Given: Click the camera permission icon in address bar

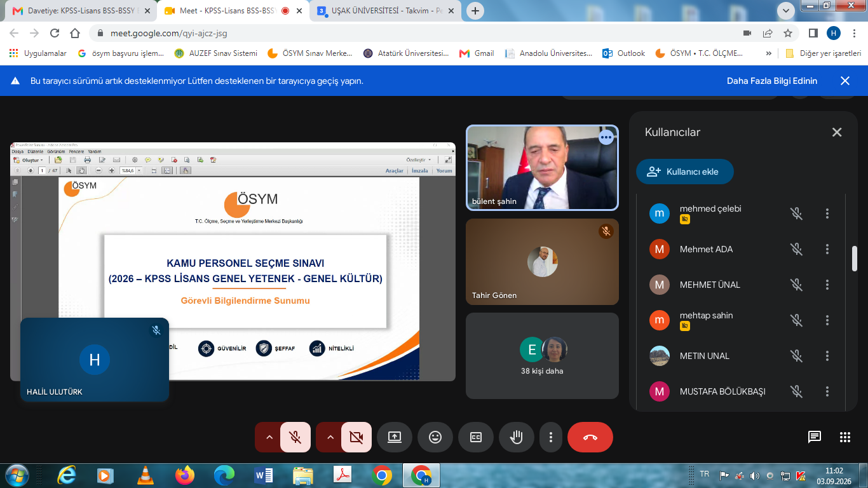Looking at the screenshot, I should click(x=747, y=33).
